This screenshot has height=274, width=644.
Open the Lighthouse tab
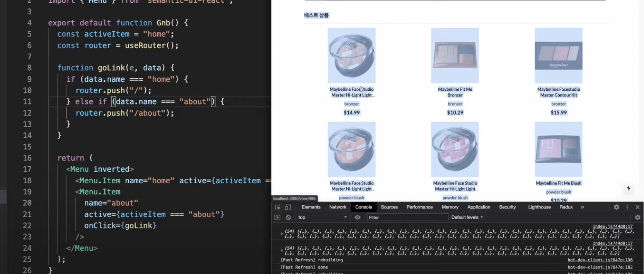point(540,207)
